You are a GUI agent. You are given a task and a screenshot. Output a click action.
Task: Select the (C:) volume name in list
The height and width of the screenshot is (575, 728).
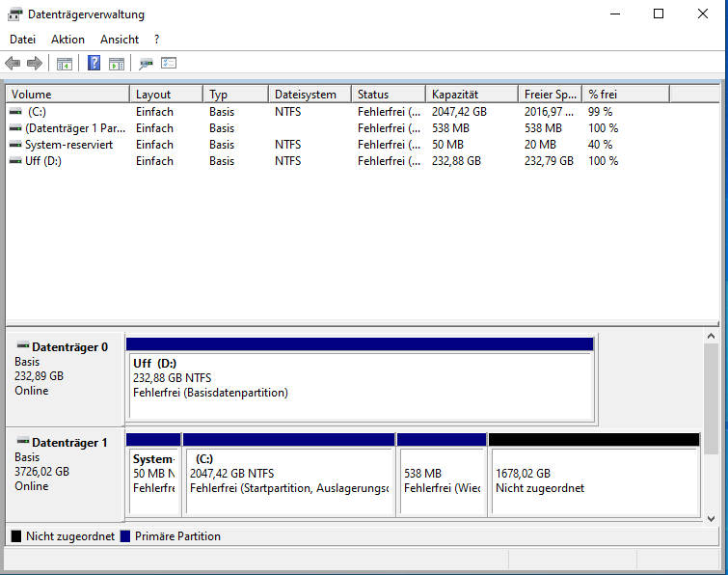click(x=37, y=112)
